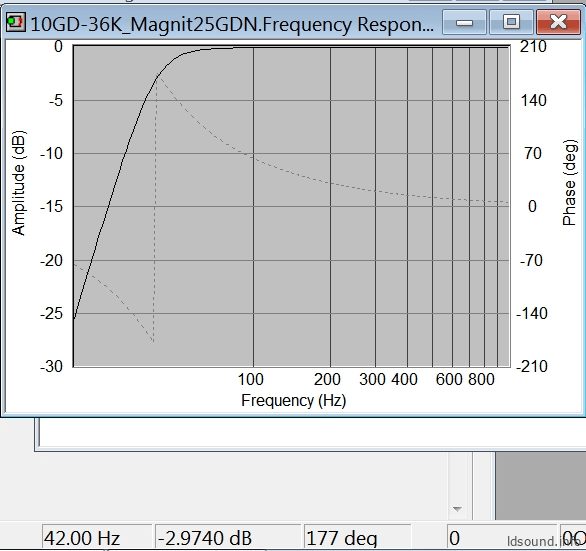Viewport: 586px width, 551px height.
Task: Maximize the Frequency Response window
Action: coord(511,22)
